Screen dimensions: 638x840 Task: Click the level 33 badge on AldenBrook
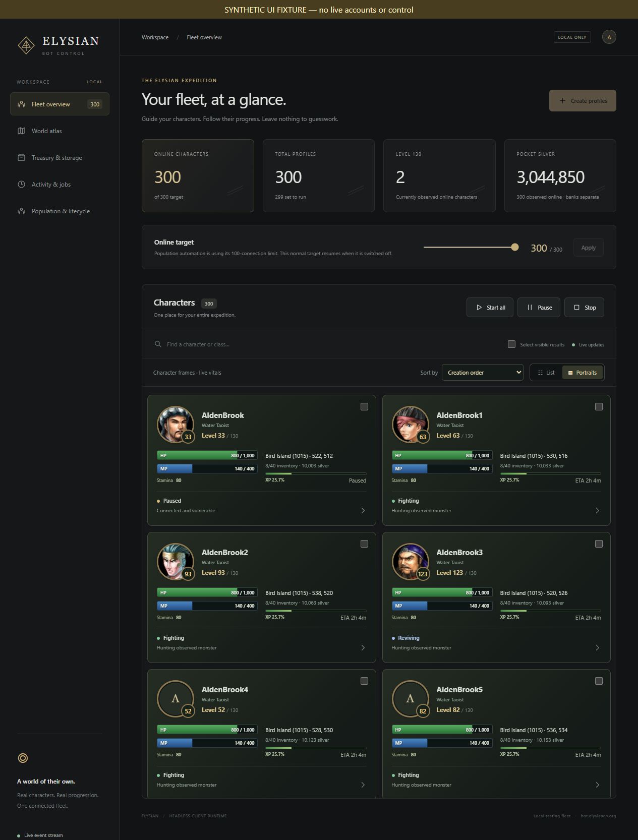(x=188, y=437)
